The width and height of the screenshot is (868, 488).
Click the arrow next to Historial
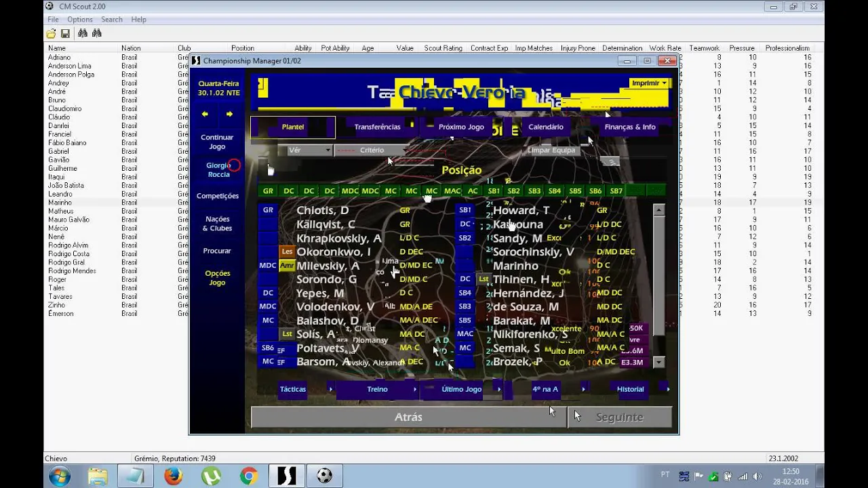(668, 389)
